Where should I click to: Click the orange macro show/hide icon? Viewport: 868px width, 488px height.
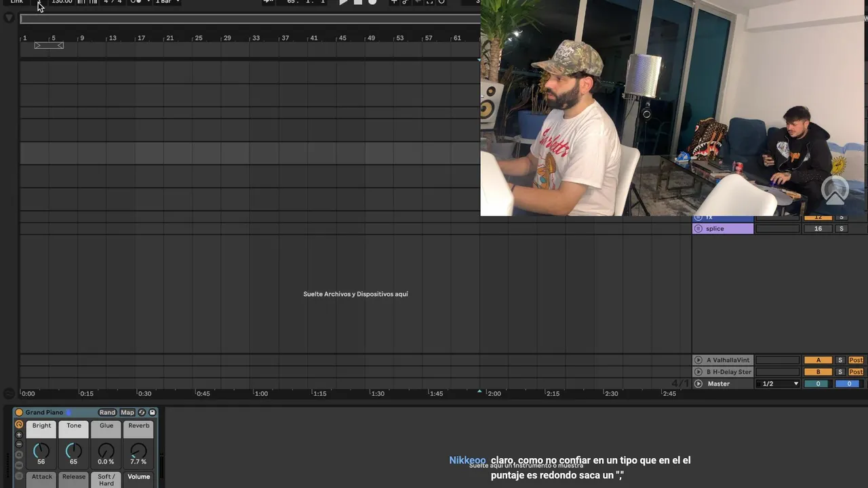pos(19,425)
